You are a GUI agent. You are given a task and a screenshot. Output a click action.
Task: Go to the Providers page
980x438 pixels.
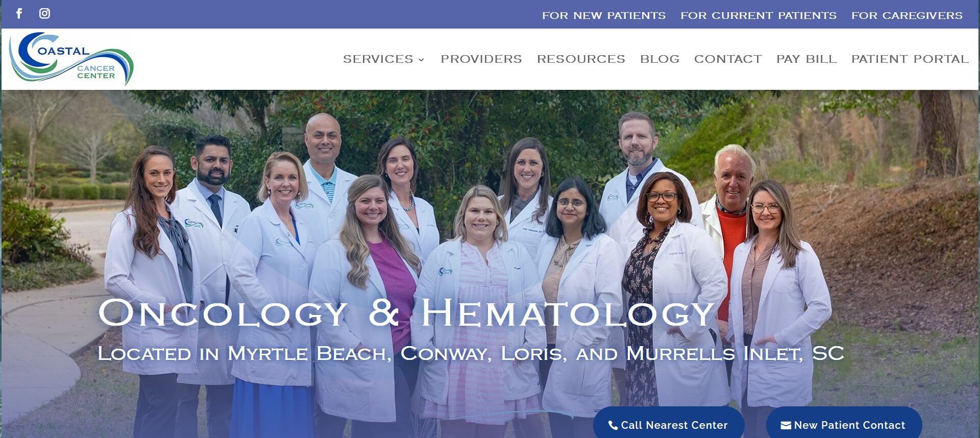click(481, 59)
